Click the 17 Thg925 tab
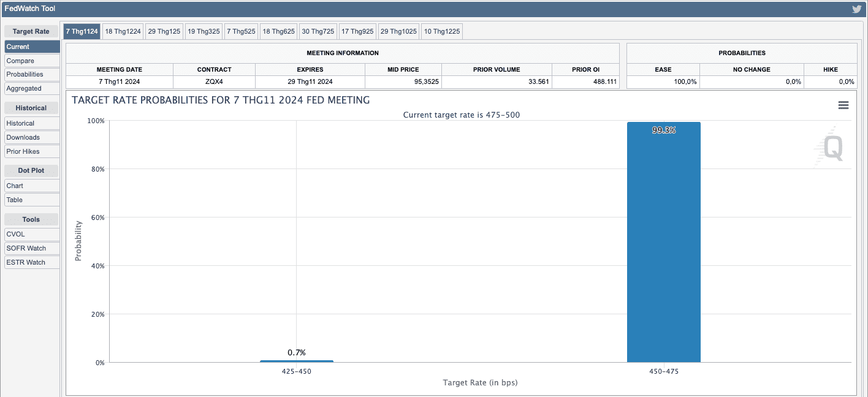Image resolution: width=868 pixels, height=397 pixels. pos(357,31)
